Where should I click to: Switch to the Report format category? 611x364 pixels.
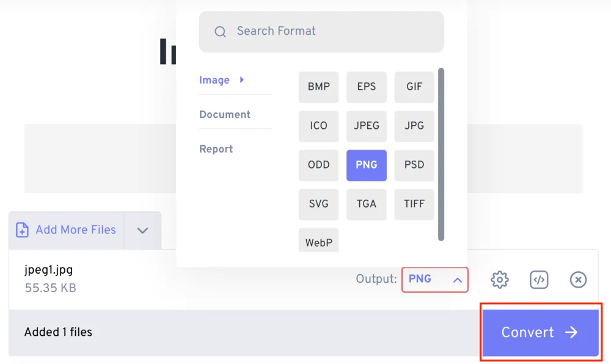(216, 149)
